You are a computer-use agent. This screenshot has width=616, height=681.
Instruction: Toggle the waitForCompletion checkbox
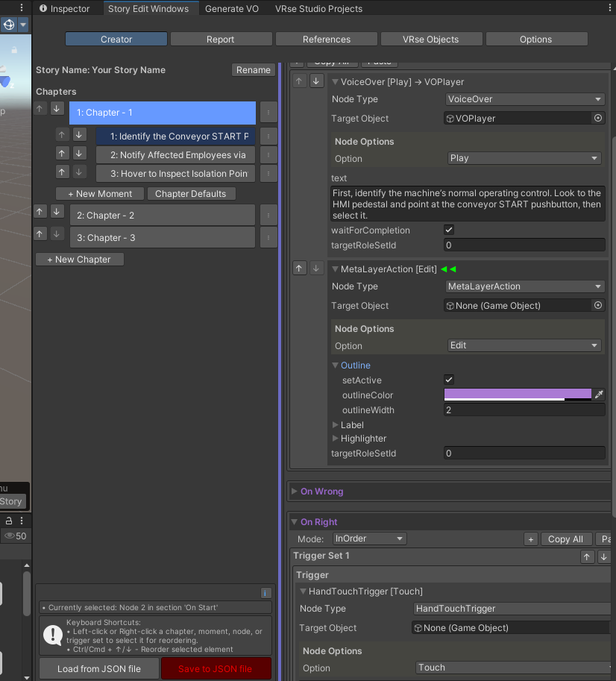(449, 230)
